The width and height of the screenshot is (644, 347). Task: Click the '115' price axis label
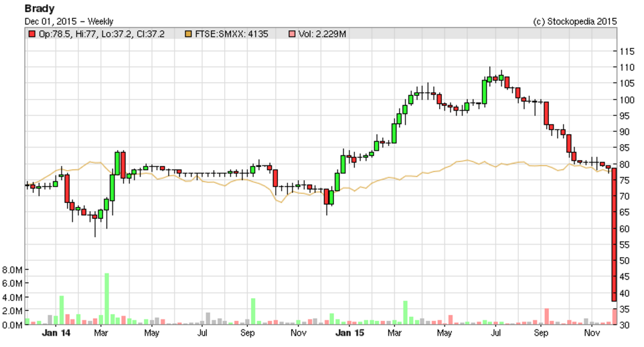627,52
